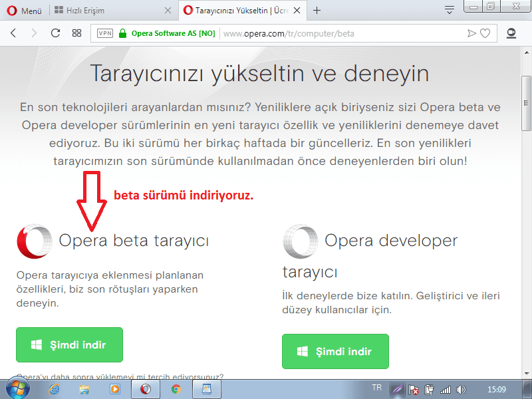Click the feather pen tray icon
532x399 pixels.
[x=397, y=390]
